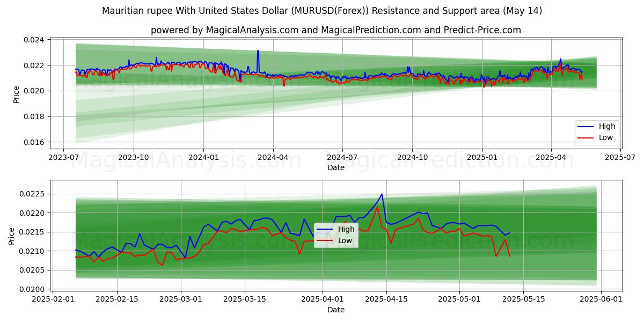Click the blue High peak near 2025-04-15 on bottom chart

[x=382, y=195]
